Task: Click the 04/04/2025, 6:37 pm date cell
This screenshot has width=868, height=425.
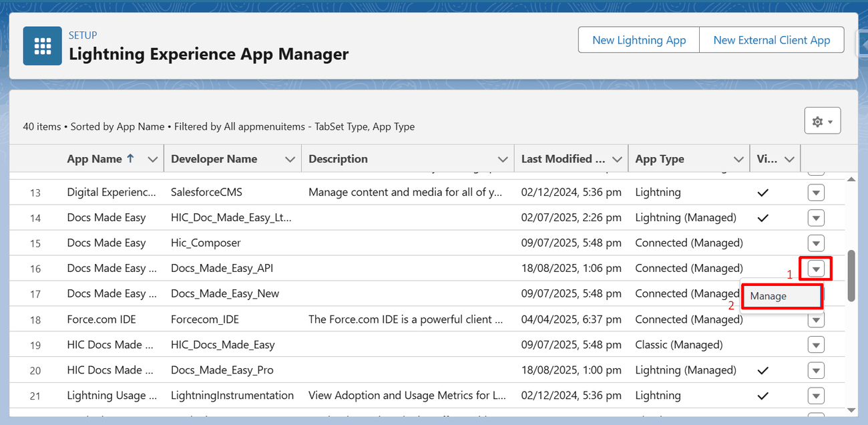Action: (x=571, y=319)
